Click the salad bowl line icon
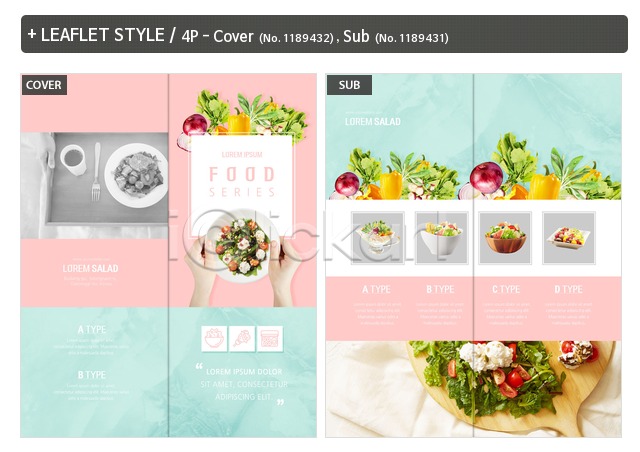The image size is (640, 452). coord(214,338)
